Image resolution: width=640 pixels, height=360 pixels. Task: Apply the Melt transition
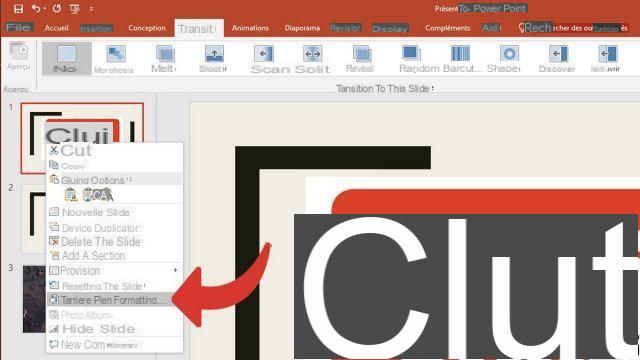click(x=164, y=58)
